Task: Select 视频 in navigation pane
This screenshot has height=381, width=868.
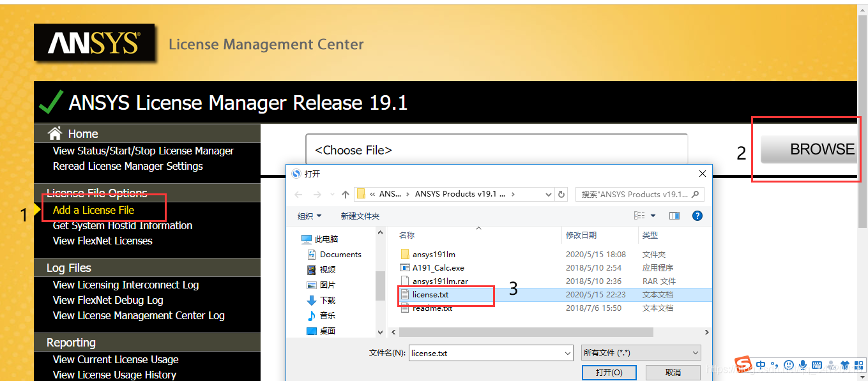Action: (321, 270)
